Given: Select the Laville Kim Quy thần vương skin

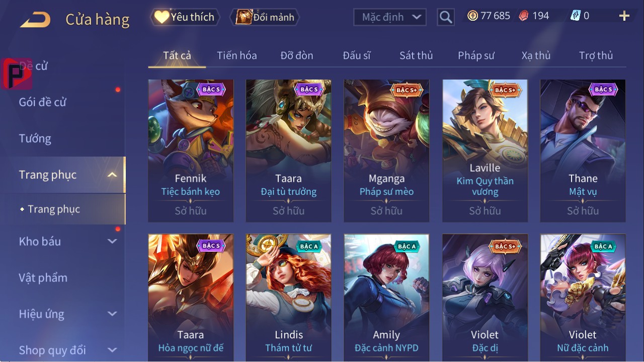Looking at the screenshot, I should pyautogui.click(x=485, y=151).
